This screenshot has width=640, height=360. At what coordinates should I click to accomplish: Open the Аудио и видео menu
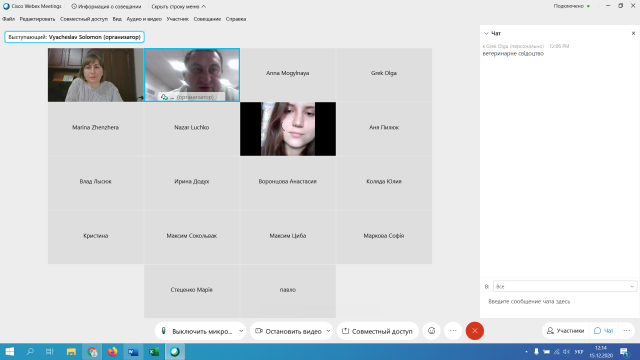click(x=144, y=19)
